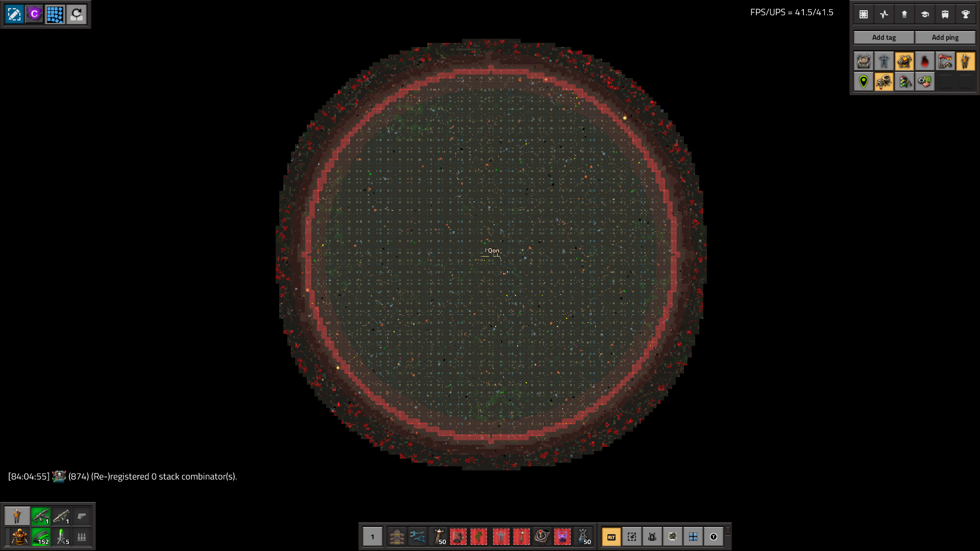This screenshot has height=551, width=980.
Task: Switch to quickbar page 1 selector
Action: pyautogui.click(x=373, y=537)
